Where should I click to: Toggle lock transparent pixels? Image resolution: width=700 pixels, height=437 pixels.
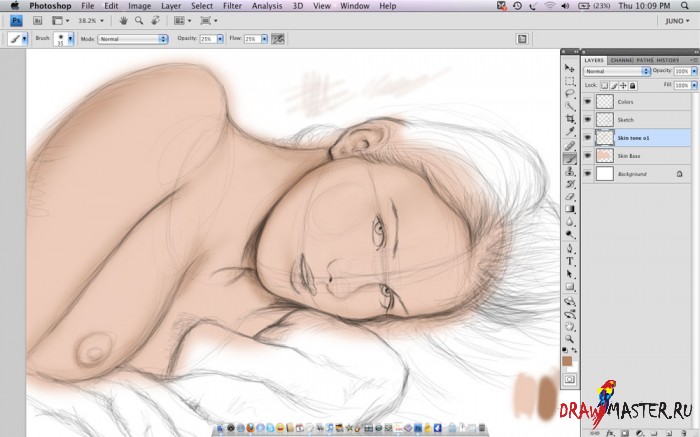(604, 85)
